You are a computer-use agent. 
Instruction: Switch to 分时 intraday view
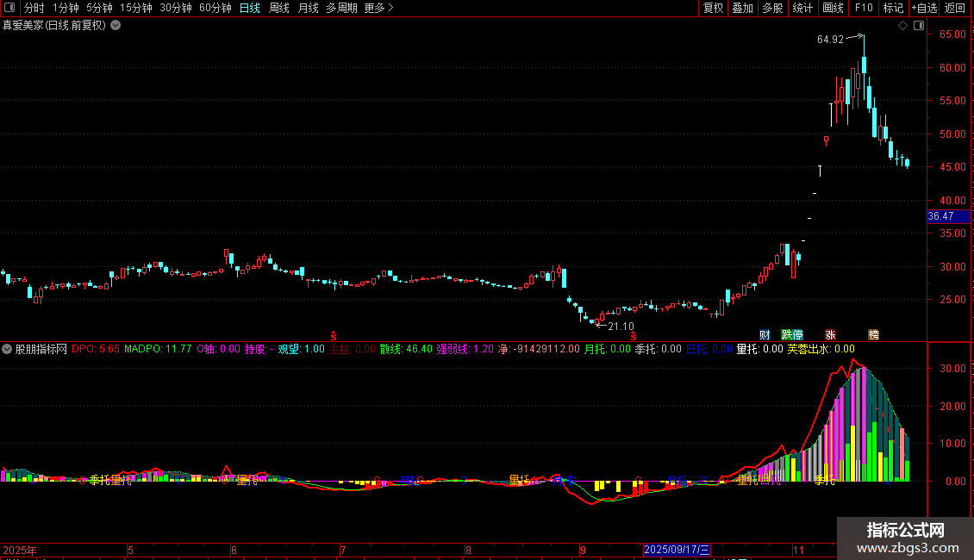(34, 8)
